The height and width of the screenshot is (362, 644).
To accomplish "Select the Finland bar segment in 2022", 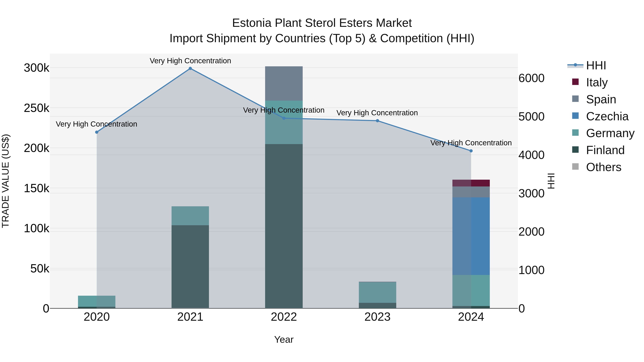I will coord(284,226).
